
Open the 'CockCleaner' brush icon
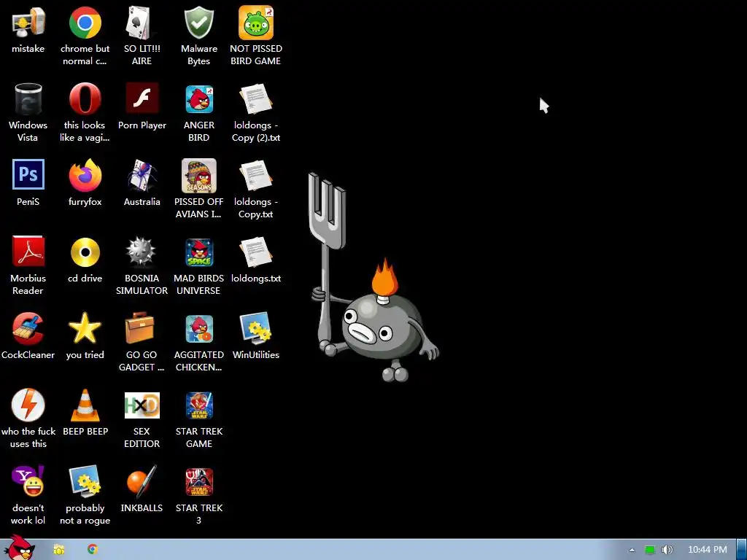tap(28, 329)
